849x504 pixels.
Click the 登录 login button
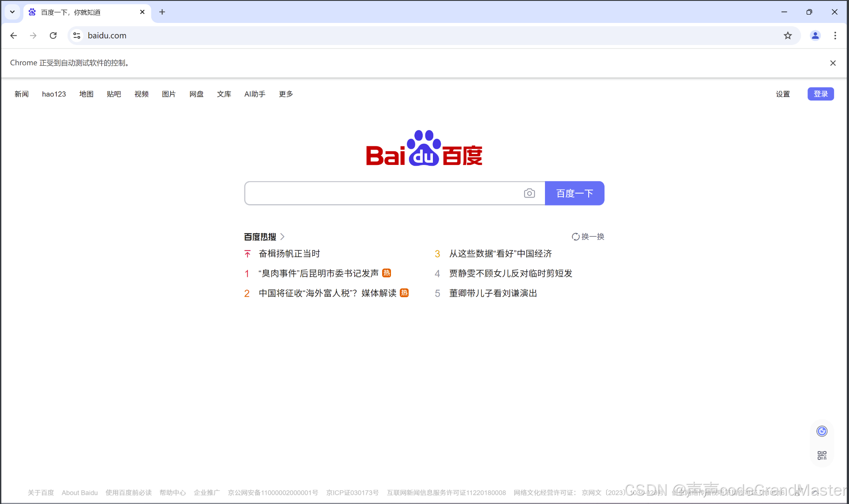(821, 94)
